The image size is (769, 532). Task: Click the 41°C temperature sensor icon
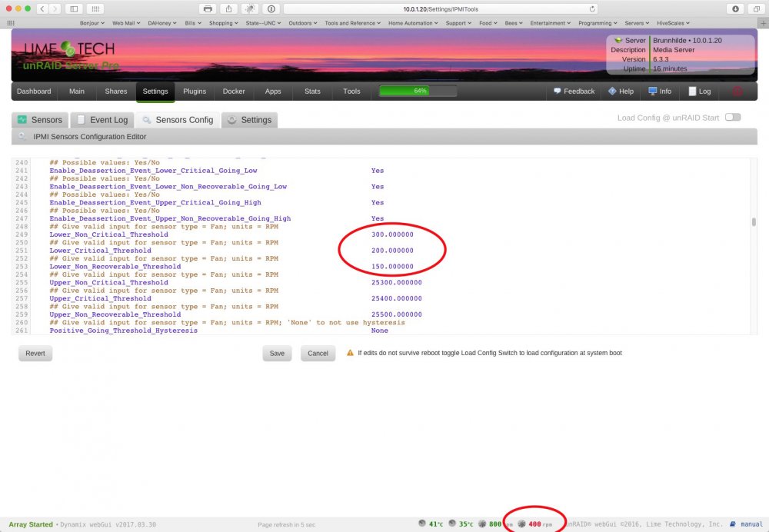(x=422, y=524)
